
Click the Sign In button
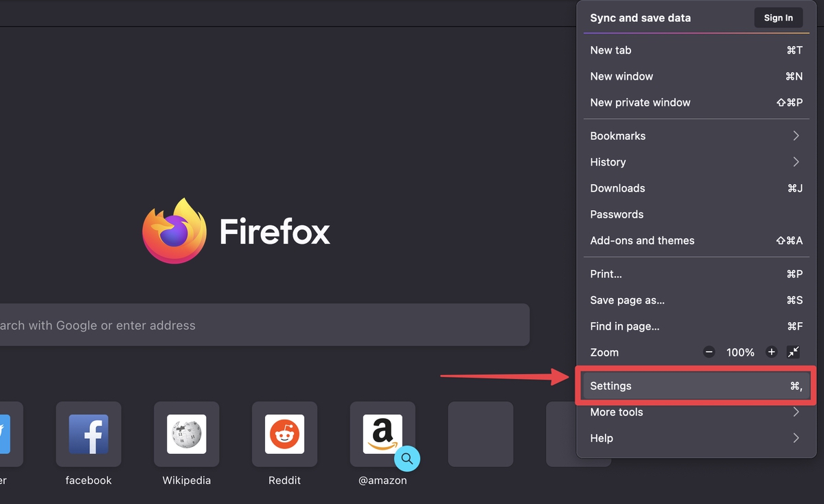tap(778, 18)
